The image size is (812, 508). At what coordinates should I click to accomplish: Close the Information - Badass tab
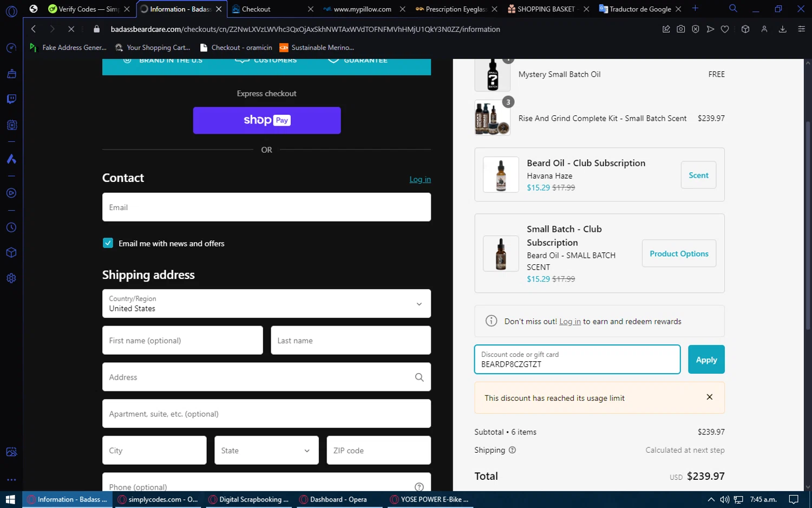[x=219, y=9]
